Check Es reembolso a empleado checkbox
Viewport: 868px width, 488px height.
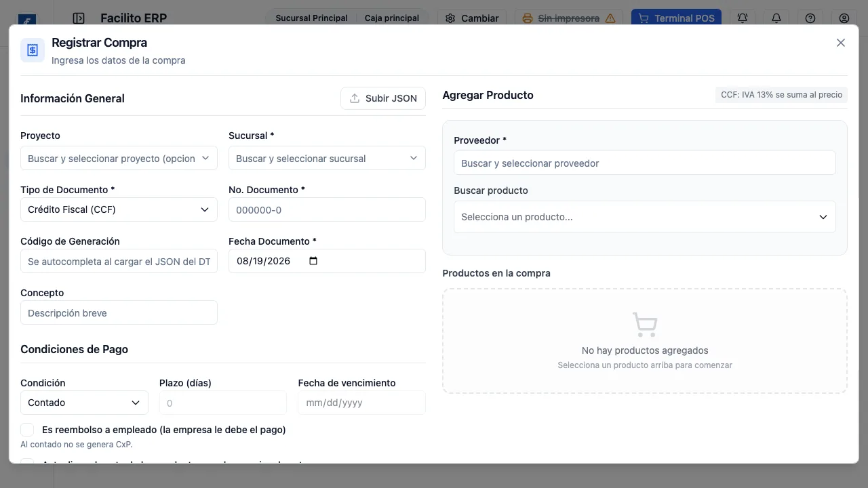click(27, 430)
